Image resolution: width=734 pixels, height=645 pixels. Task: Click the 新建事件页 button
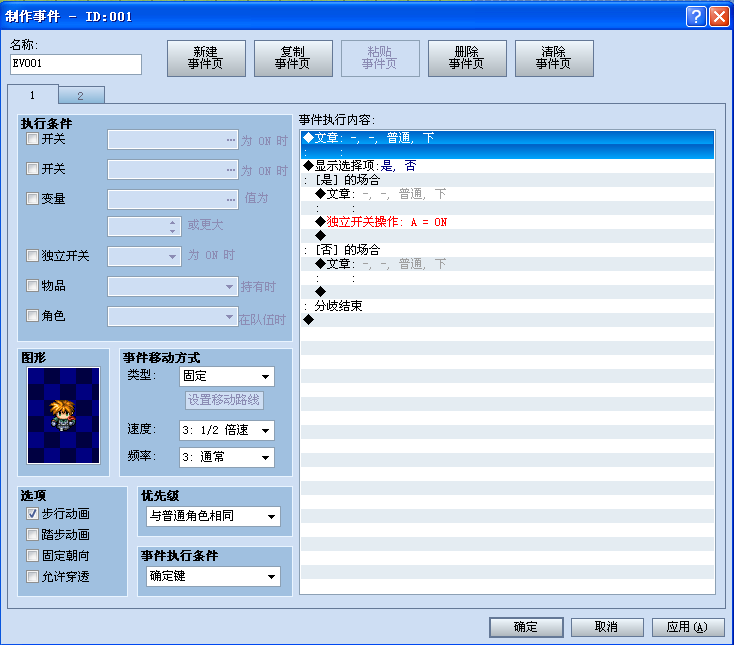[x=206, y=58]
